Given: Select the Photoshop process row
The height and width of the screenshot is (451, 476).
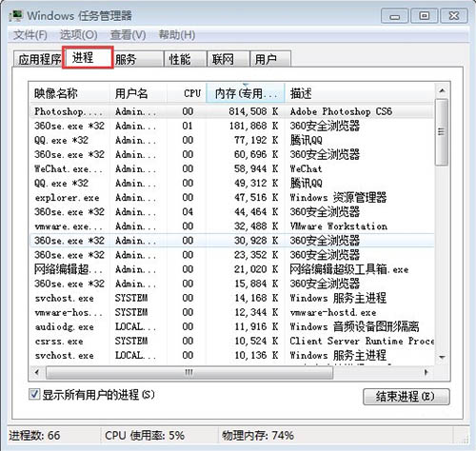Looking at the screenshot, I should (231, 111).
